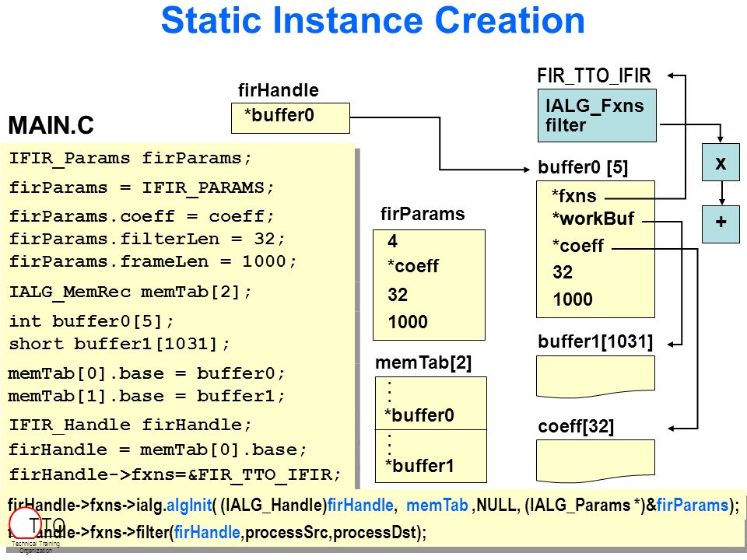Click the firParams label above its box
This screenshot has height=560, width=747.
click(423, 215)
